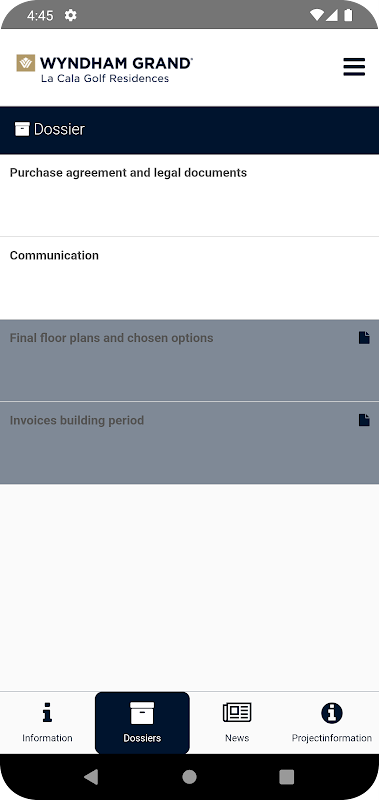Select the News newspaper icon
The height and width of the screenshot is (800, 379).
coord(237,712)
